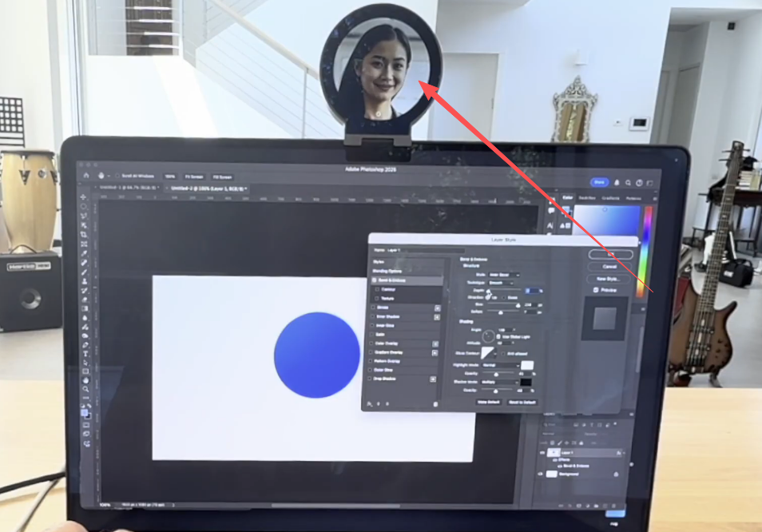Open the search magnifier icon top right

[x=628, y=183]
